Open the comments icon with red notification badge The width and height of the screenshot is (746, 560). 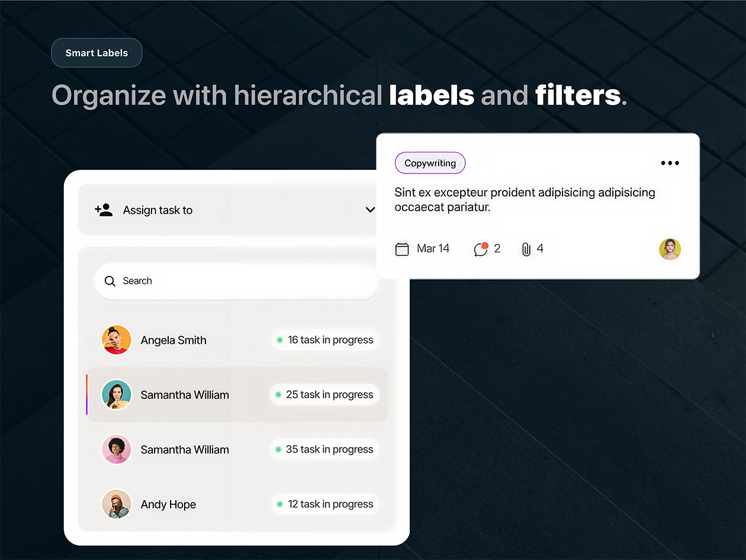pyautogui.click(x=481, y=249)
